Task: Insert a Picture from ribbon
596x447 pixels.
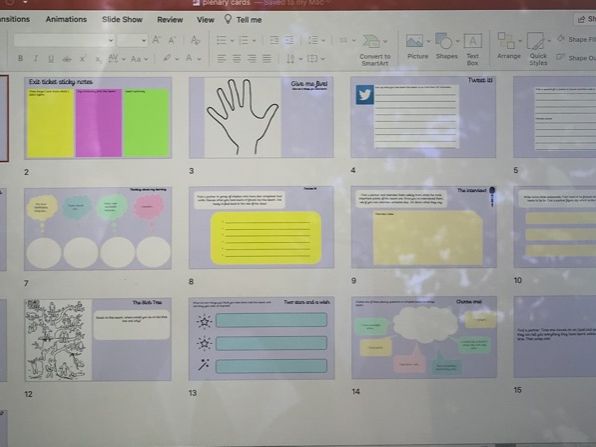Action: (x=417, y=47)
